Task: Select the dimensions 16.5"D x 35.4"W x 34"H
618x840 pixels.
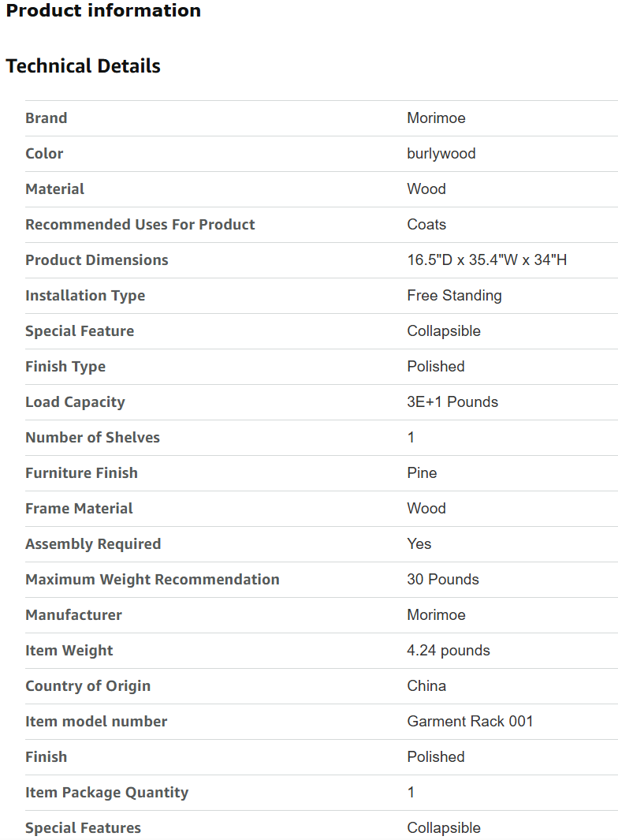Action: pos(487,259)
